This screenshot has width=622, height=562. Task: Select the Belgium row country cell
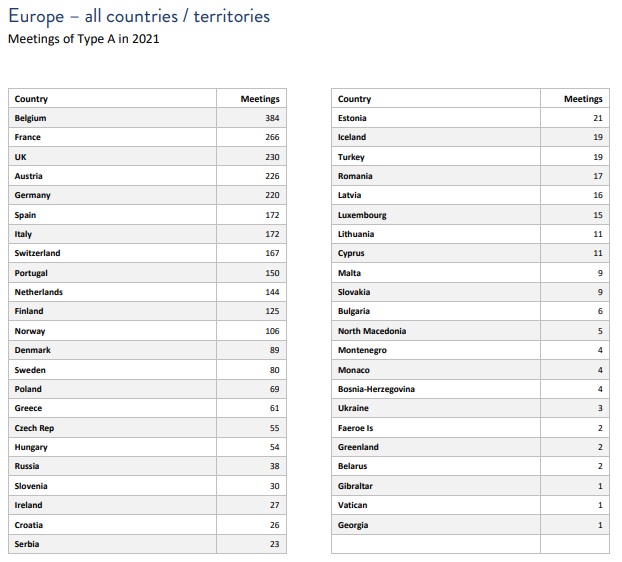(31, 118)
